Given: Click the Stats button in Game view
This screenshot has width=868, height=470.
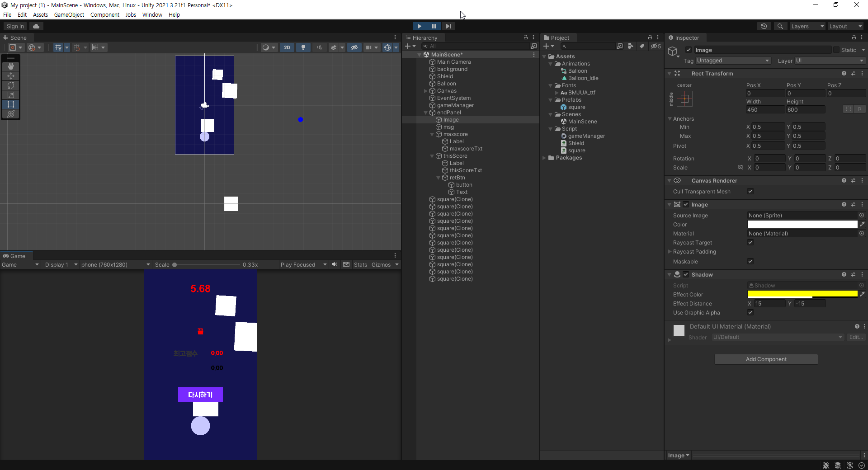Looking at the screenshot, I should 360,265.
